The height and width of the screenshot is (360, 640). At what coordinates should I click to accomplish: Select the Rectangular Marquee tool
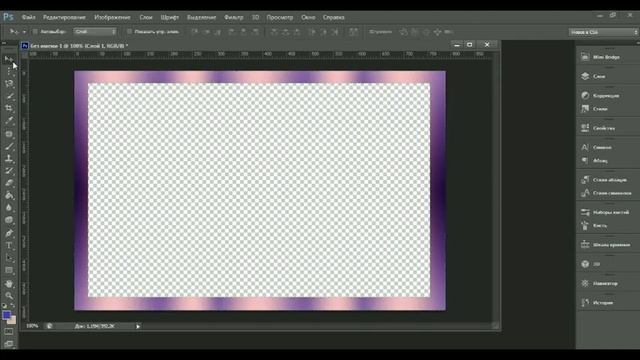click(x=9, y=71)
